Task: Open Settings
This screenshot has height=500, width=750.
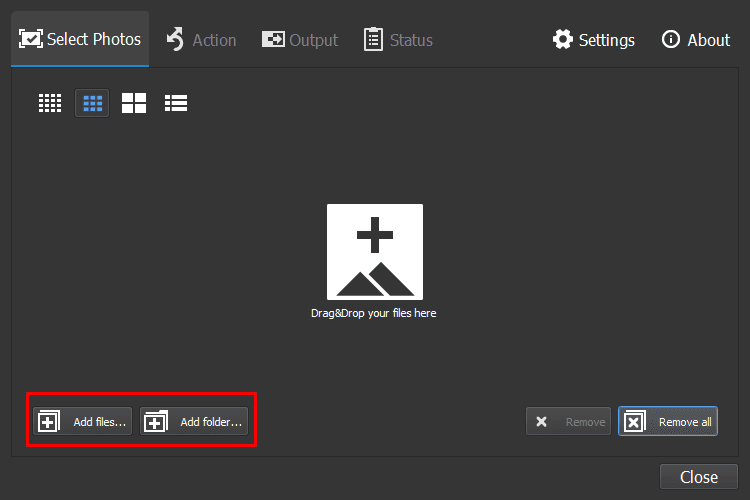Action: point(594,40)
